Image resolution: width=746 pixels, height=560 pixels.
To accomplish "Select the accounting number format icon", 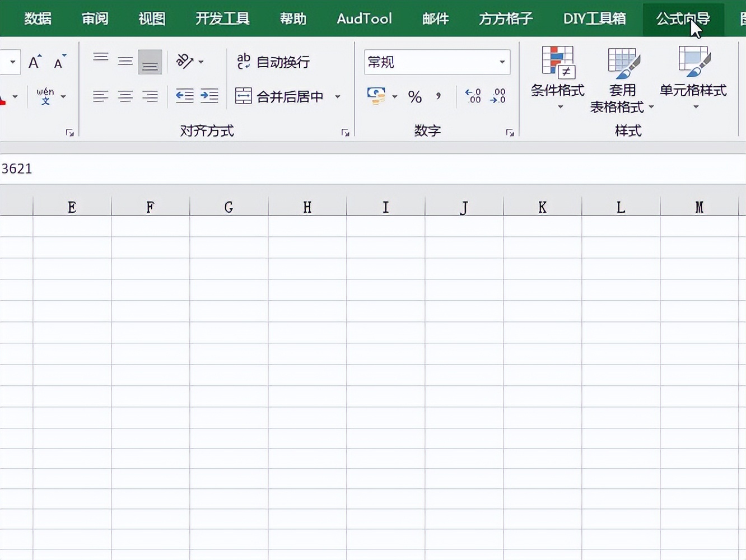I will [x=377, y=96].
